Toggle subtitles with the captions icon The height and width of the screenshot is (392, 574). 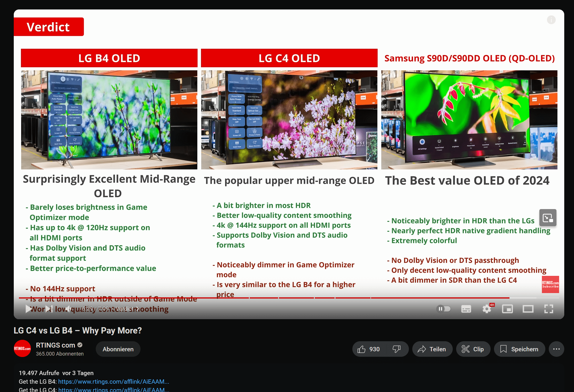pyautogui.click(x=466, y=309)
